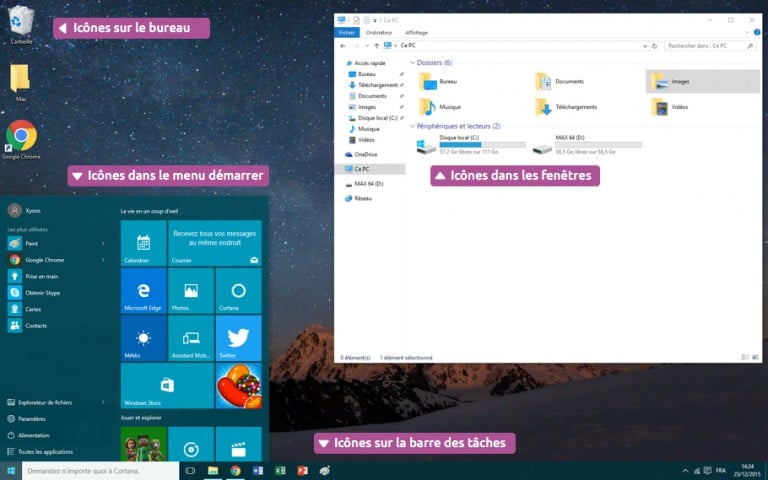This screenshot has height=480, width=768.
Task: Open the Météo tile
Action: 144,338
